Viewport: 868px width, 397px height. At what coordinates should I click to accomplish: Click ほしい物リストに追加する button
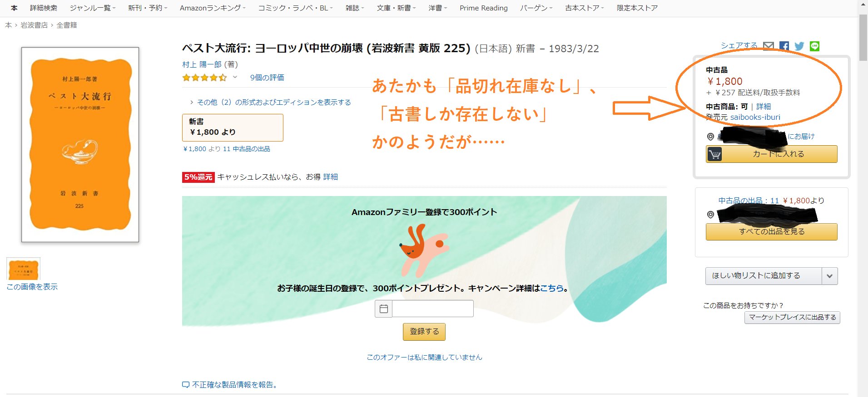pos(764,276)
